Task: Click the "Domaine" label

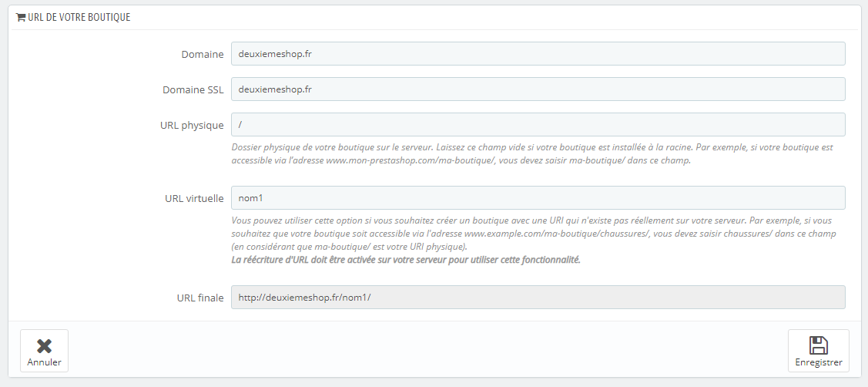Action: [203, 54]
